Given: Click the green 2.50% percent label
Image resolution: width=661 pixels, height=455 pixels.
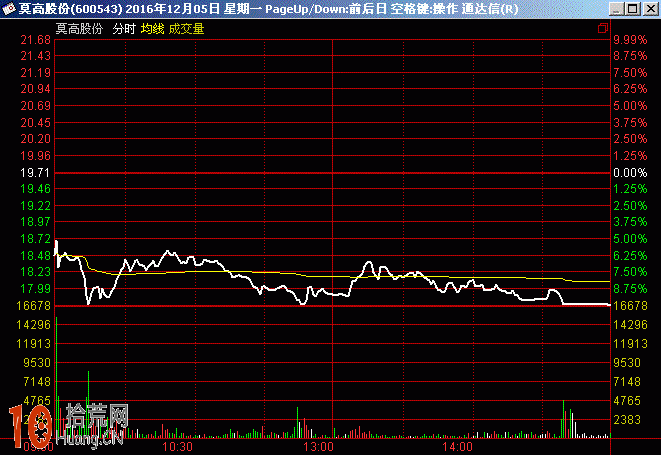Looking at the screenshot, I should [630, 205].
